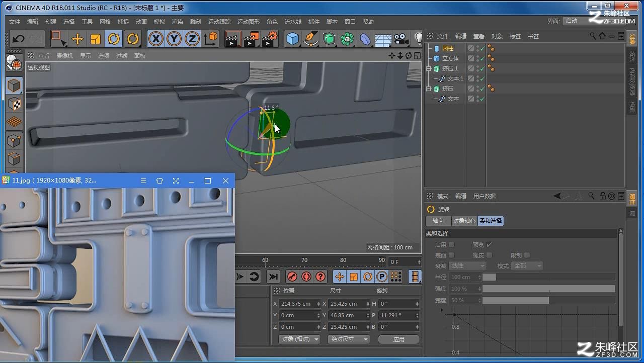Open the viewport 摄像机 menu
The width and height of the screenshot is (644, 363).
coord(64,56)
